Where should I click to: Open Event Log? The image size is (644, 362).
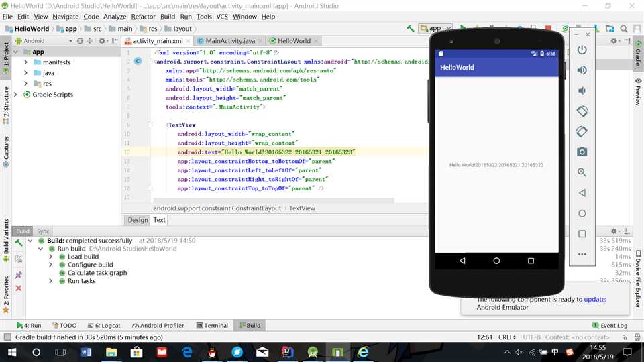pyautogui.click(x=610, y=326)
